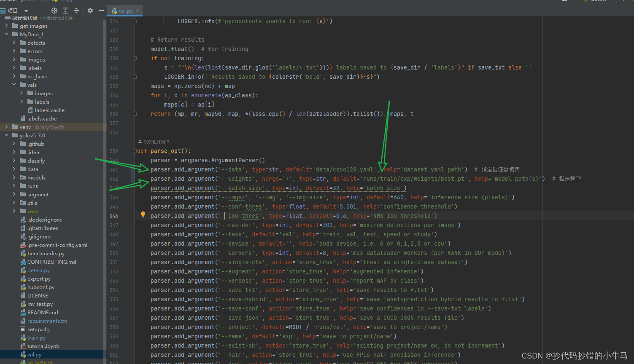
Task: Close the val.py editor tab
Action: (138, 11)
